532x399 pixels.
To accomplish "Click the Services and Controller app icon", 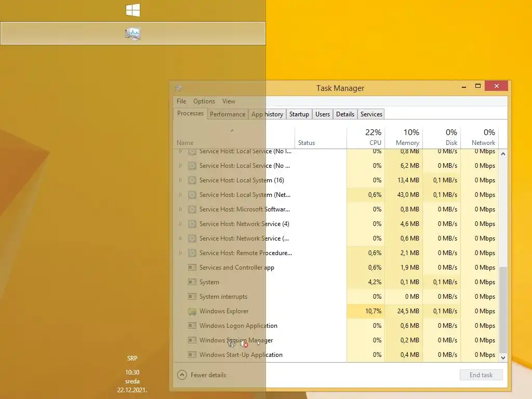I will pos(192,268).
